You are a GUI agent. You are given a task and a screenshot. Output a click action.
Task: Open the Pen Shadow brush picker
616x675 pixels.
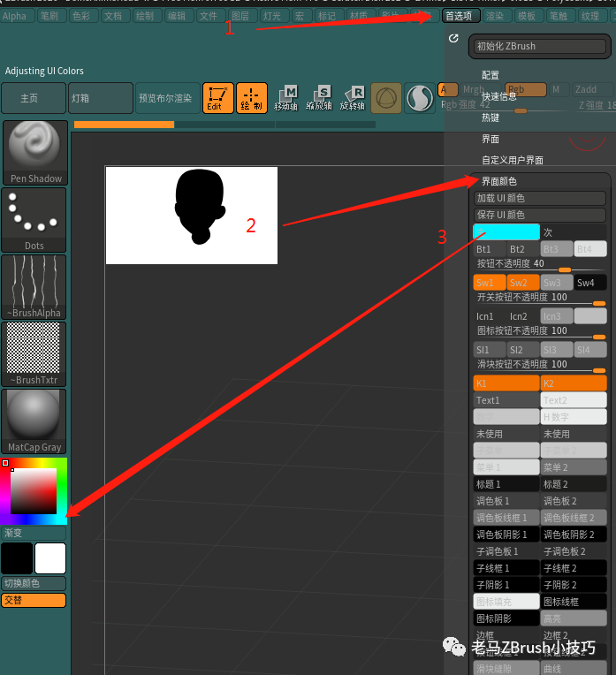(x=34, y=153)
